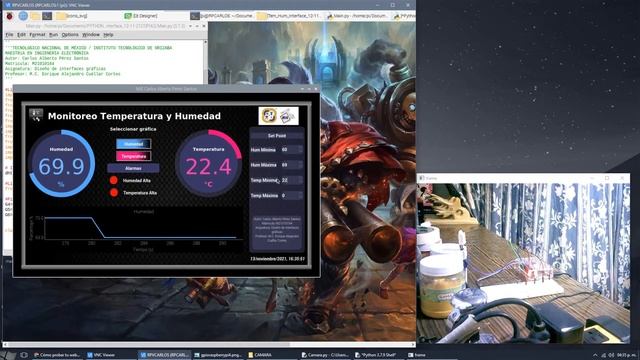The width and height of the screenshot is (640, 360).
Task: Switch to 'Cómo probar tu web' taskbar entry
Action: pos(57,355)
